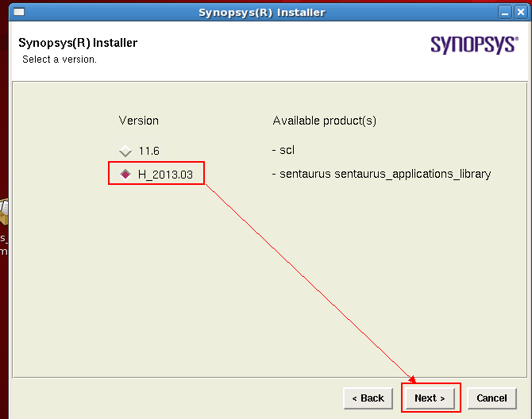Minimize the Synopsys Installer window
Screen dimensions: 532x419
tap(505, 13)
